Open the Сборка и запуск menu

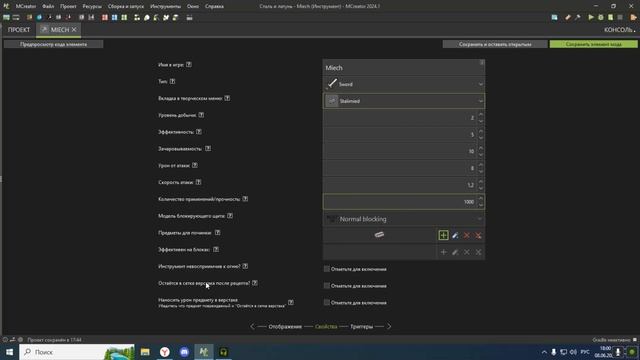coord(126,7)
